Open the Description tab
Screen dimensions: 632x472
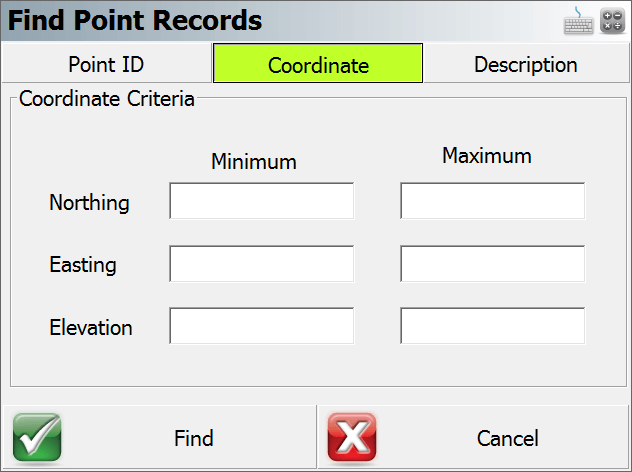pos(526,64)
